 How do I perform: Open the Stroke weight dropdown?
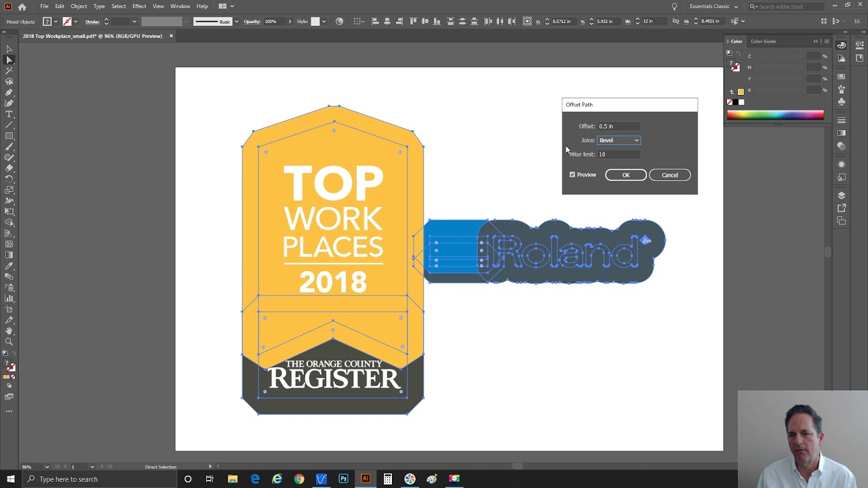[x=134, y=21]
